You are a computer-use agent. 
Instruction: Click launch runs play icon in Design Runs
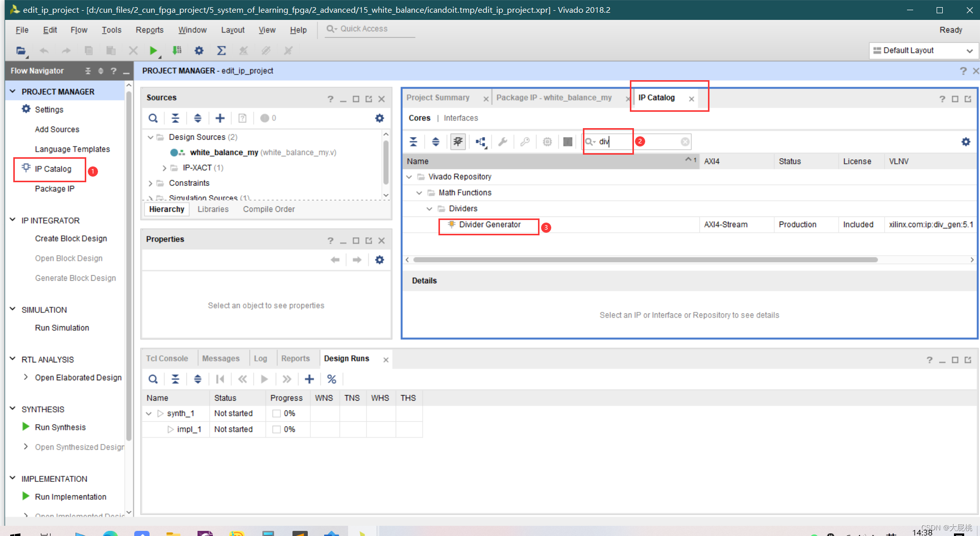[x=264, y=379]
